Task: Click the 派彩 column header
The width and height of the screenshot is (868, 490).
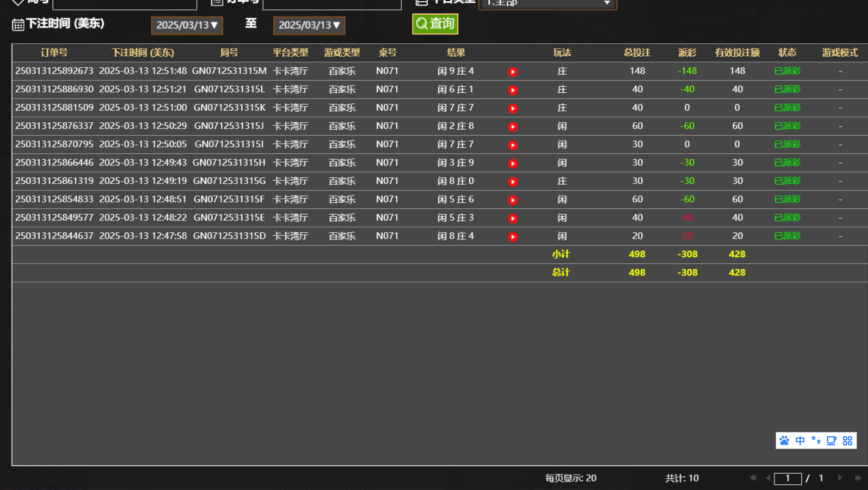Action: (687, 53)
